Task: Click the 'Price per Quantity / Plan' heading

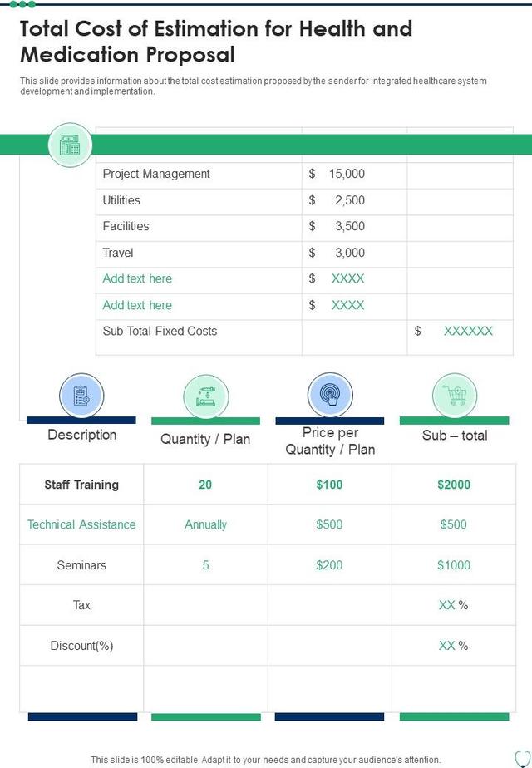Action: pyautogui.click(x=330, y=441)
